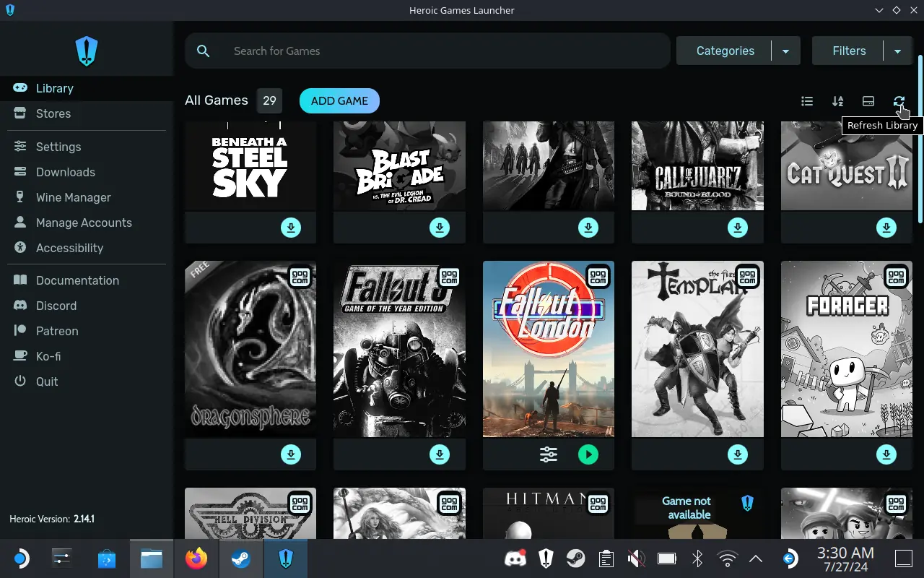Screen dimensions: 924x578
Task: Download Dragonsphere game
Action: [x=291, y=454]
